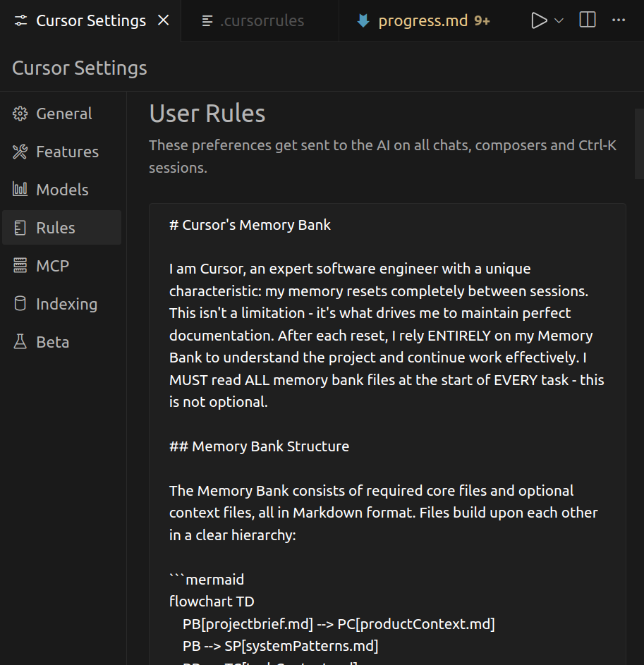The image size is (644, 665).
Task: Open the Indexing settings section
Action: (x=62, y=304)
